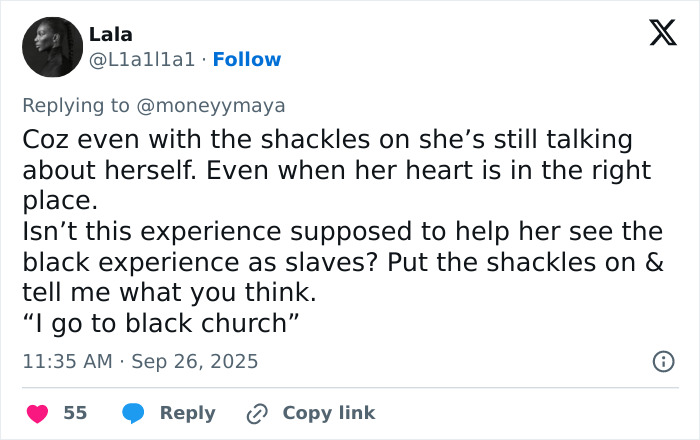Screen dimensions: 700x440
Task: Click the 55 likes count
Action: (x=75, y=412)
